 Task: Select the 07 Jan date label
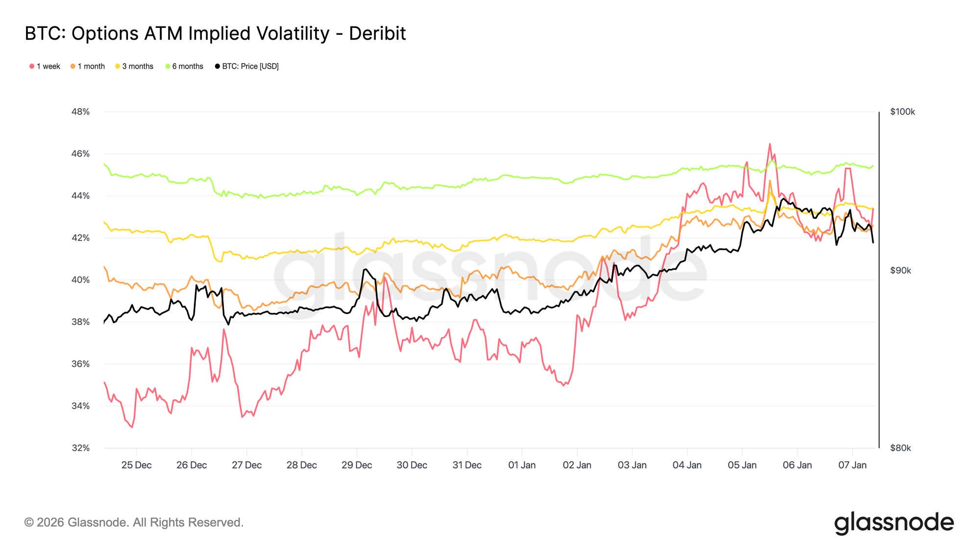tap(852, 465)
